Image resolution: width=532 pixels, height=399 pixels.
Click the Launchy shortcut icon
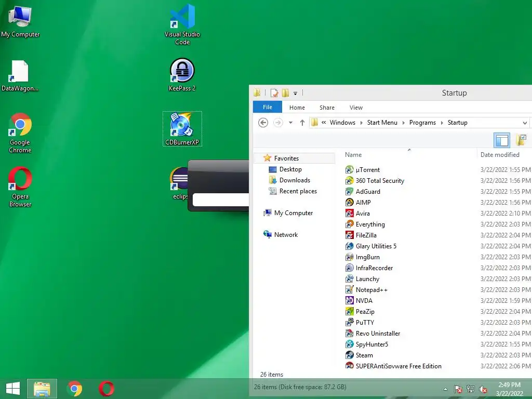click(x=350, y=279)
